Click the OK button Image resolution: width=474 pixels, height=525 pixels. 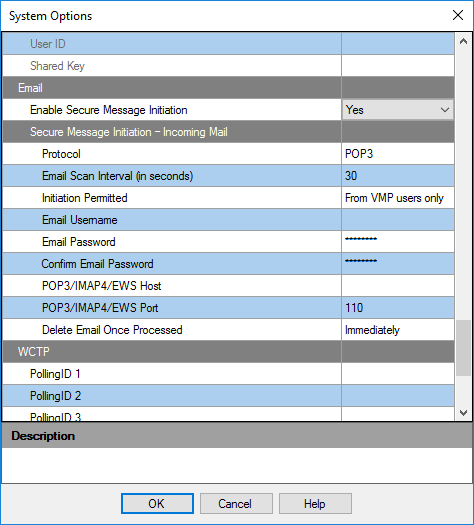click(x=157, y=504)
